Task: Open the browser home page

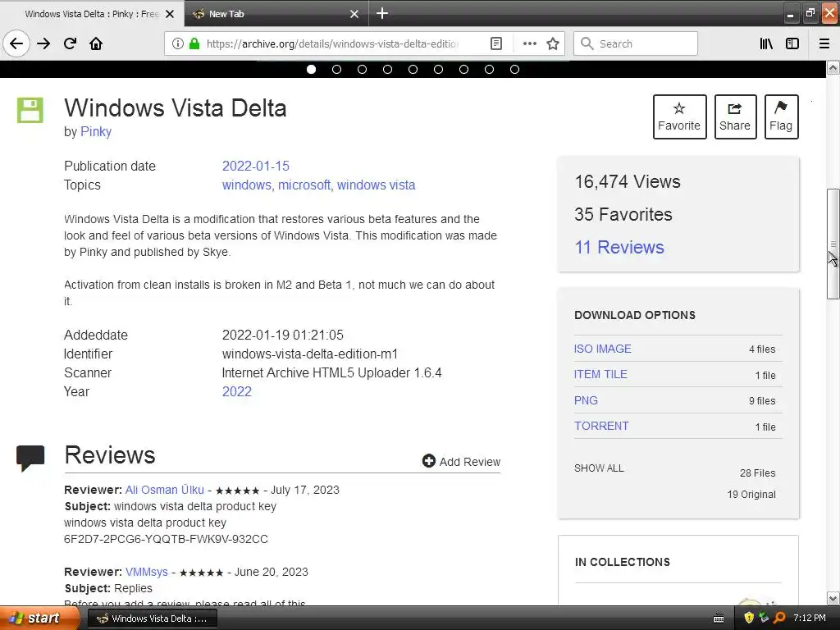Action: 96,43
